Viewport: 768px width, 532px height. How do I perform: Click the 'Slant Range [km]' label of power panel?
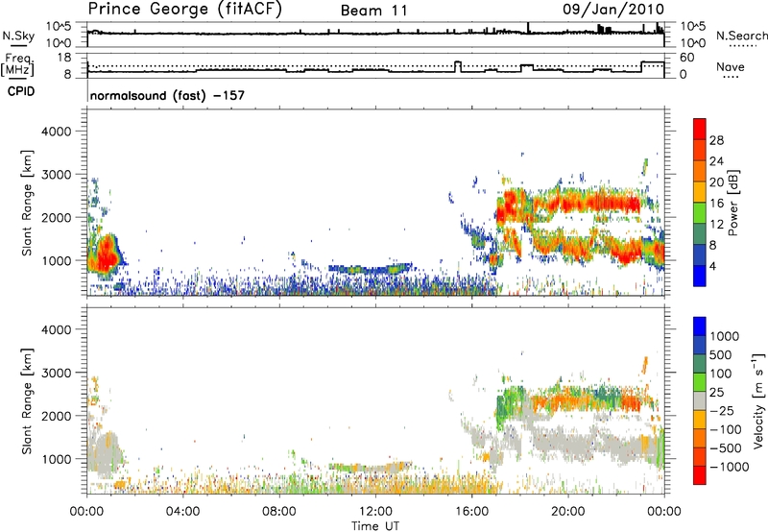point(27,203)
